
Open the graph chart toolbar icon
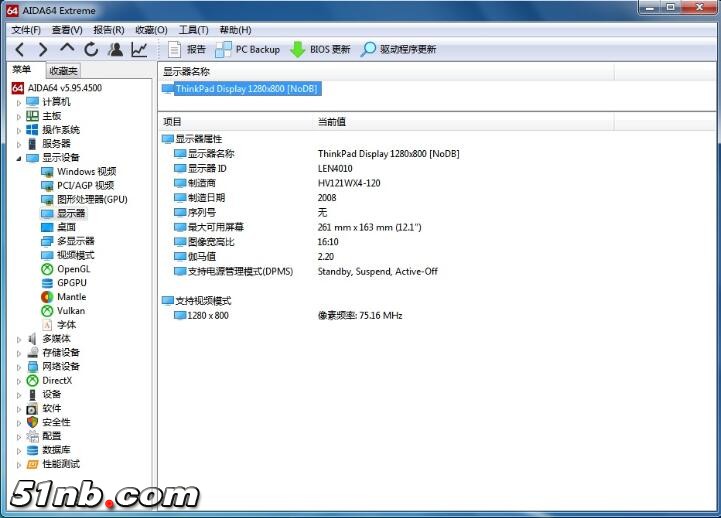click(x=139, y=49)
